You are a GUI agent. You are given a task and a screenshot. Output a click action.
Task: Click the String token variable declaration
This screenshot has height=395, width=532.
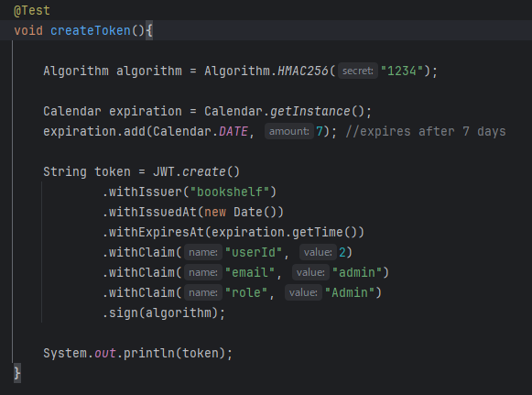pyautogui.click(x=87, y=172)
